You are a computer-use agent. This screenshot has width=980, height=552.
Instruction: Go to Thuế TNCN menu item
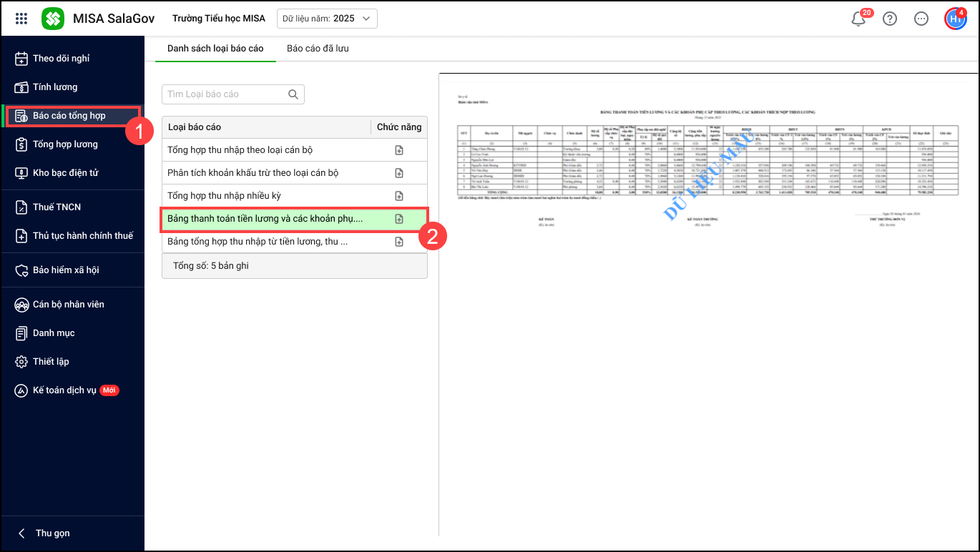(57, 207)
